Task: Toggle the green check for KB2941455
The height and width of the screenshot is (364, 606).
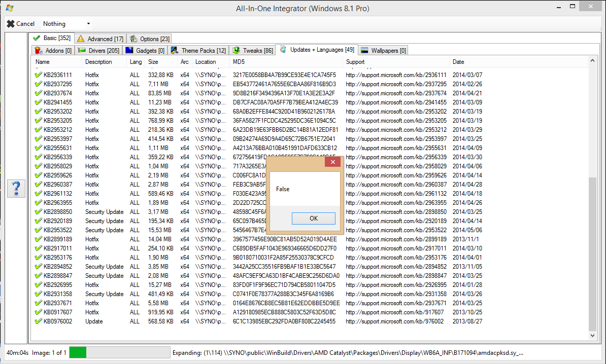Action: 38,102
